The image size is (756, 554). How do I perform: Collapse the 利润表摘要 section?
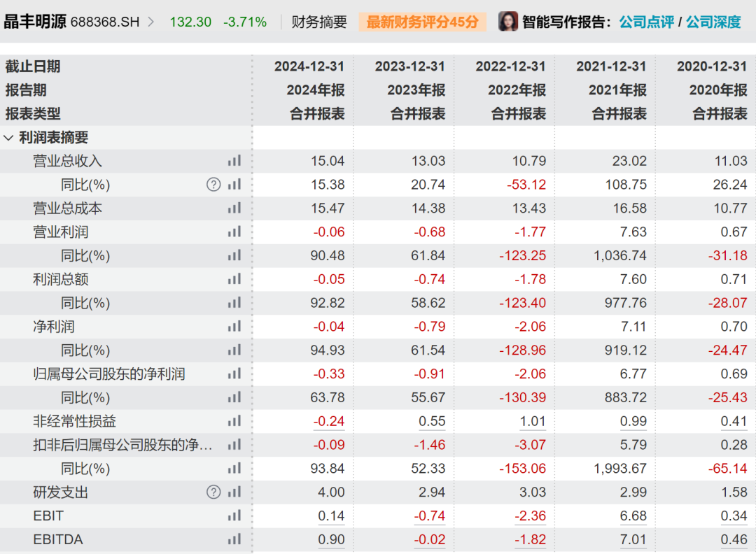[x=8, y=138]
